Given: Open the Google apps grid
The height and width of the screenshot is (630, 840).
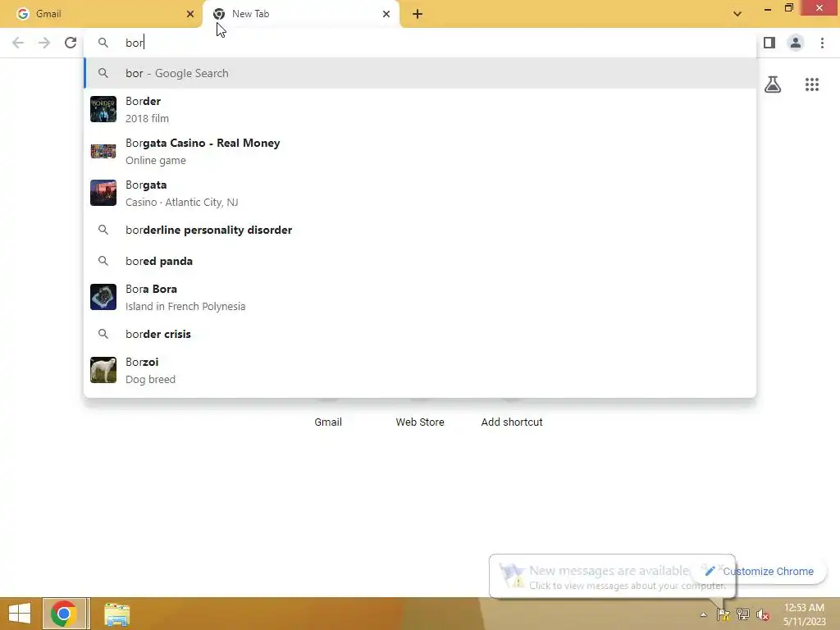Looking at the screenshot, I should coord(812,84).
